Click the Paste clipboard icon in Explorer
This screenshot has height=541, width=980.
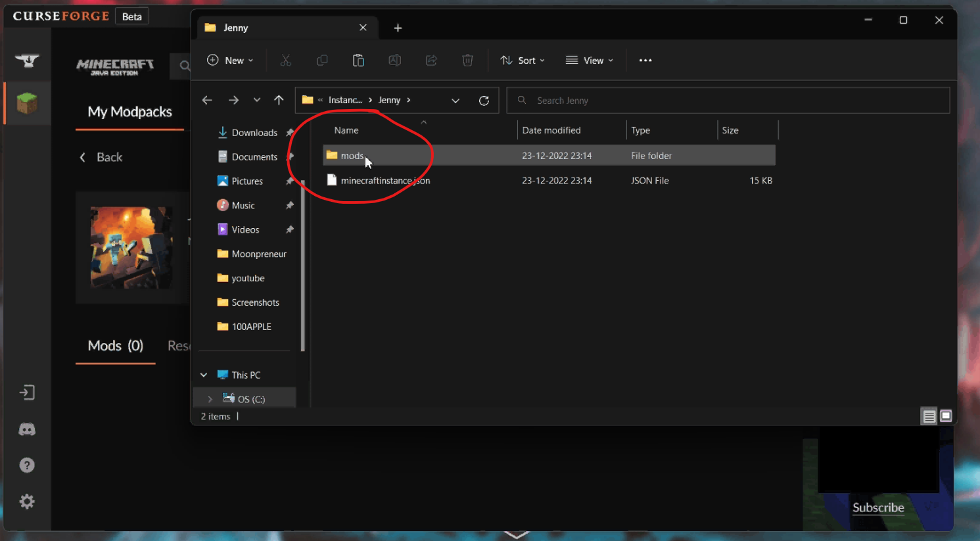(358, 60)
